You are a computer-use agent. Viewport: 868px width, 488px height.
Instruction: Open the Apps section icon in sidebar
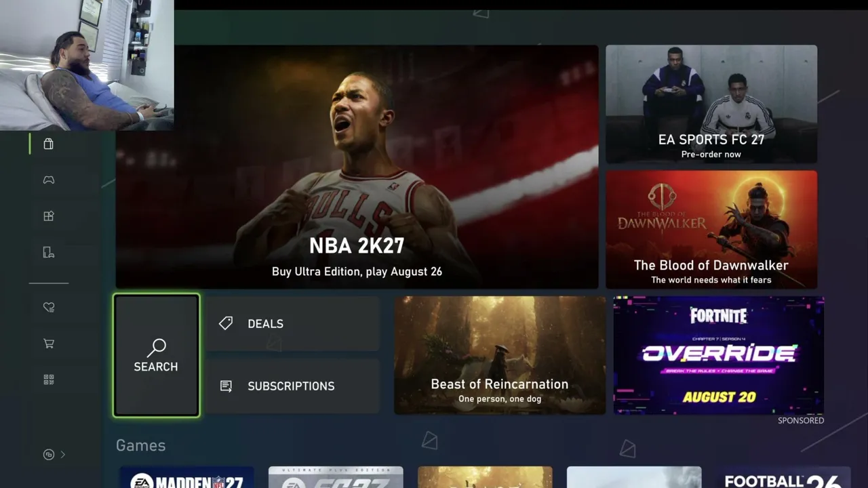(x=49, y=216)
